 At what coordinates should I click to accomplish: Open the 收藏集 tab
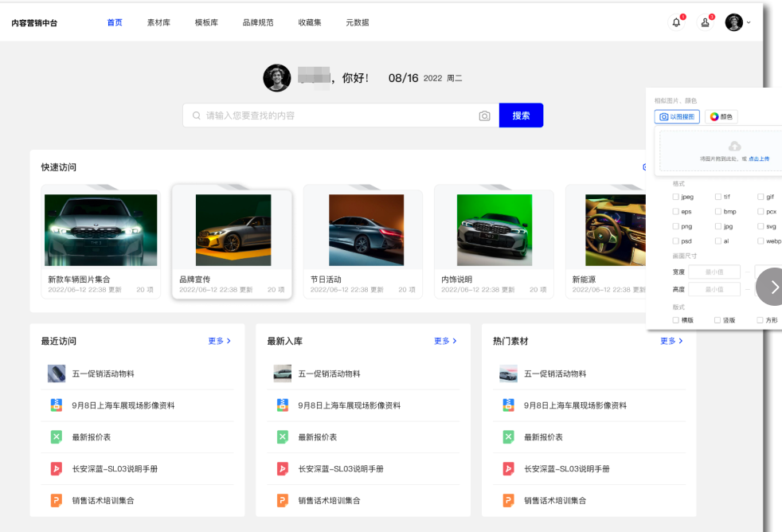(310, 22)
